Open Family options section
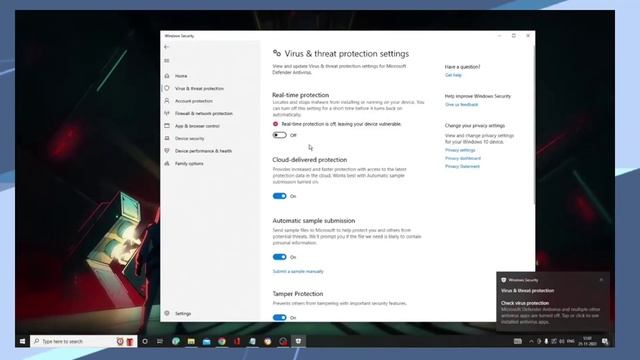Screen dimensions: 640x360 click(x=189, y=164)
